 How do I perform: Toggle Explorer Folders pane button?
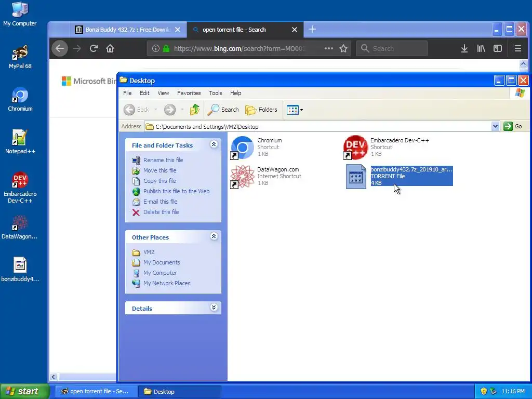tap(261, 110)
